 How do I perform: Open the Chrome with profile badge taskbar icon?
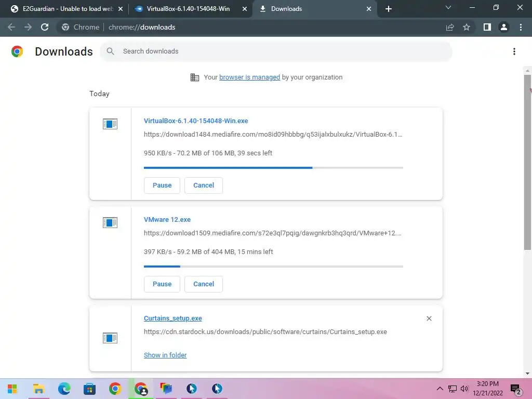tap(141, 389)
